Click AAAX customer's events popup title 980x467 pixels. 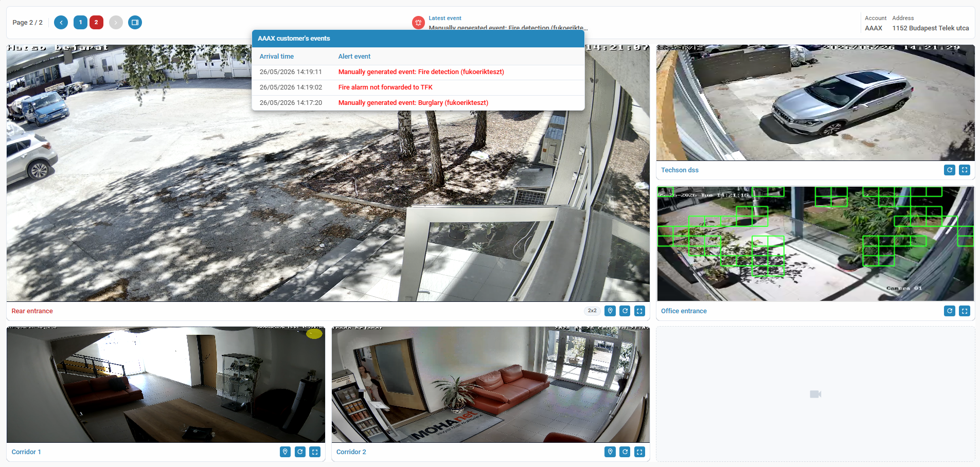click(294, 39)
